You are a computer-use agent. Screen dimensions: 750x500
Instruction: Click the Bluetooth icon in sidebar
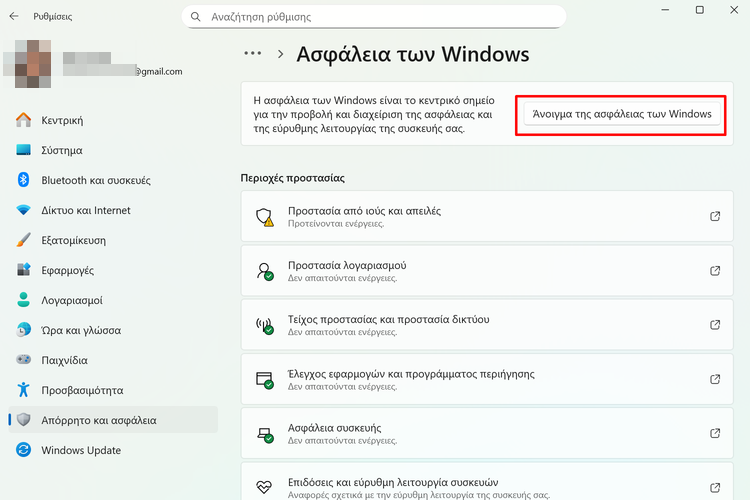[x=24, y=180]
